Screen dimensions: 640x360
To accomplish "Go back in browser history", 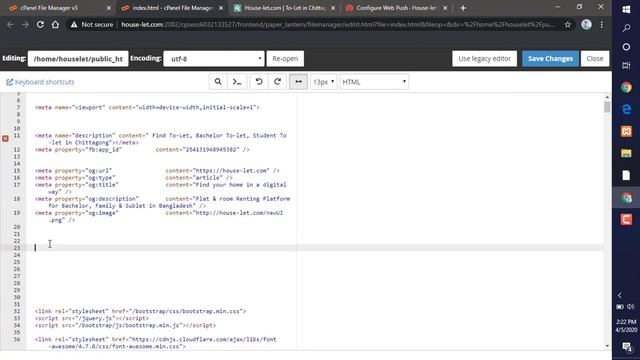I will [10, 24].
